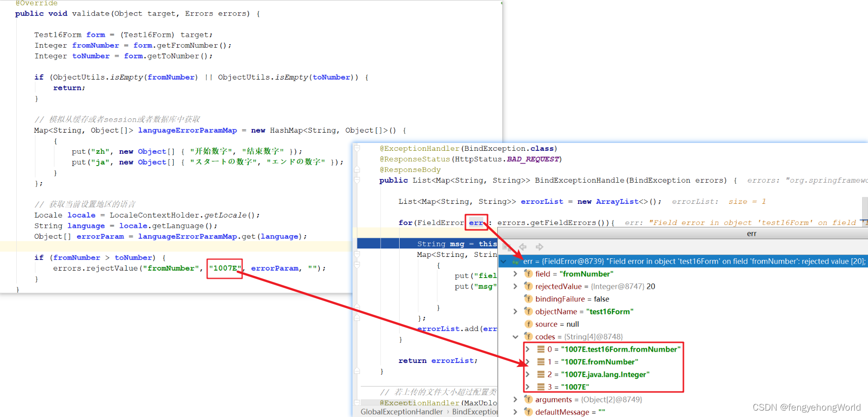Click the back navigation arrow in err popup

(x=523, y=247)
